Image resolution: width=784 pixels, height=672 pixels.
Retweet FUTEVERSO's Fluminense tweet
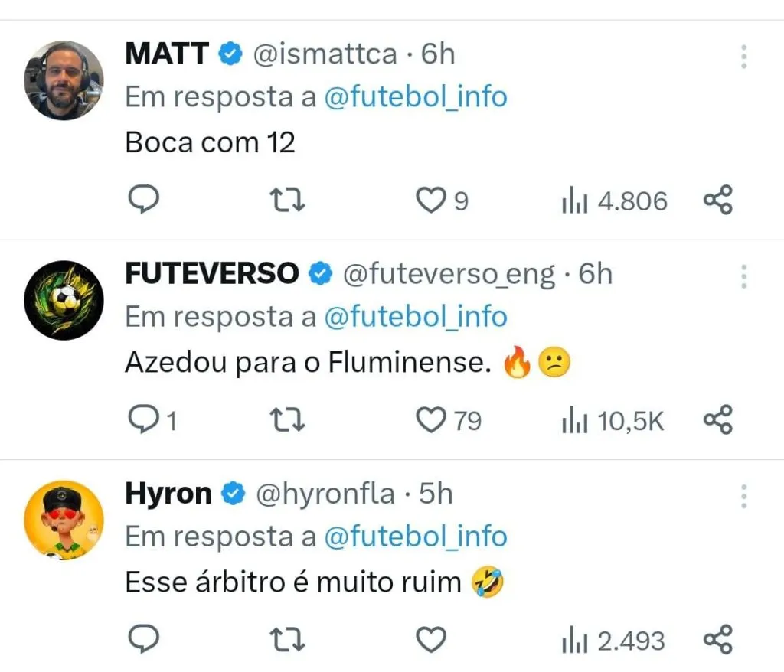pos(289,420)
